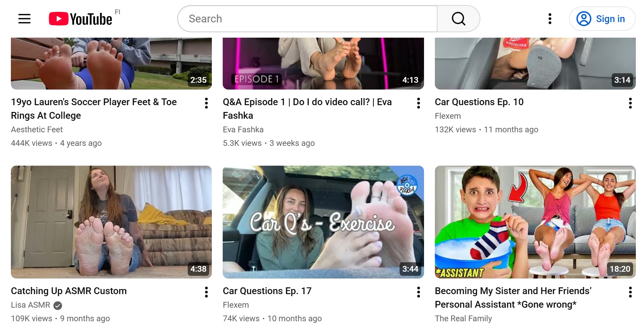644x326 pixels.
Task: Click the Sign in button
Action: pyautogui.click(x=602, y=19)
